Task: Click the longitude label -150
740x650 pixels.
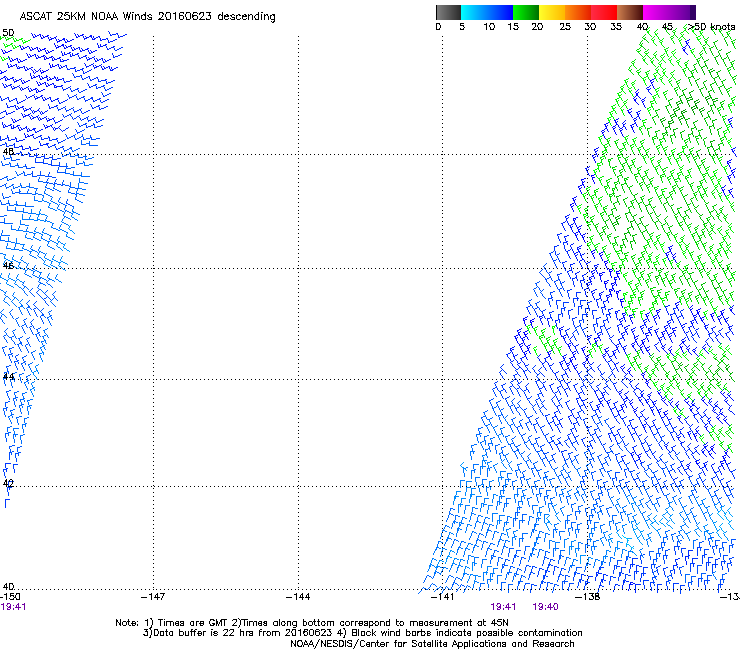Action: point(10,597)
